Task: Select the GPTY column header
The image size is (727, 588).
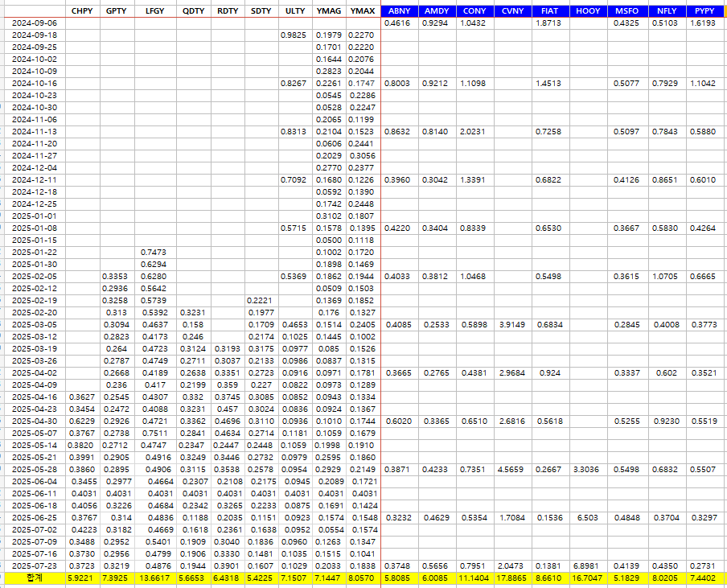Action: 117,11
